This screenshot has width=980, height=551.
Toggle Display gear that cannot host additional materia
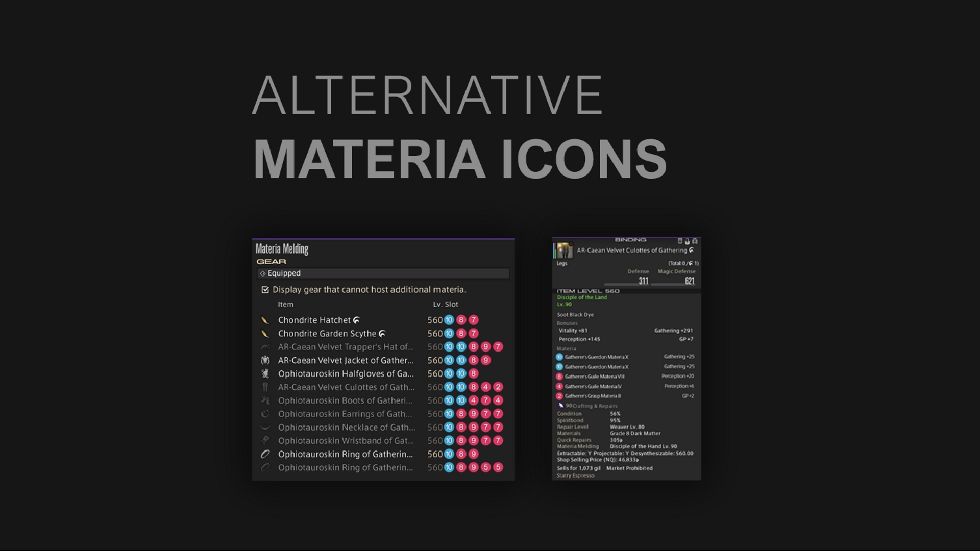point(265,290)
